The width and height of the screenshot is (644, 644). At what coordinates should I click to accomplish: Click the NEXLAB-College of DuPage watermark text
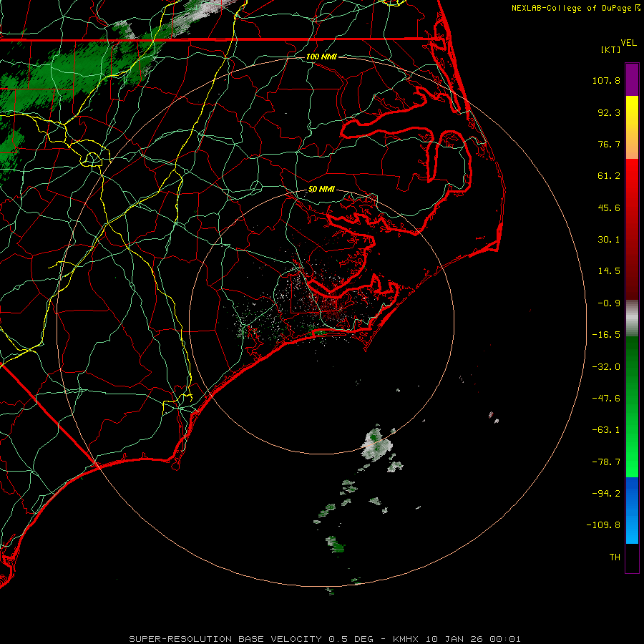[x=571, y=8]
